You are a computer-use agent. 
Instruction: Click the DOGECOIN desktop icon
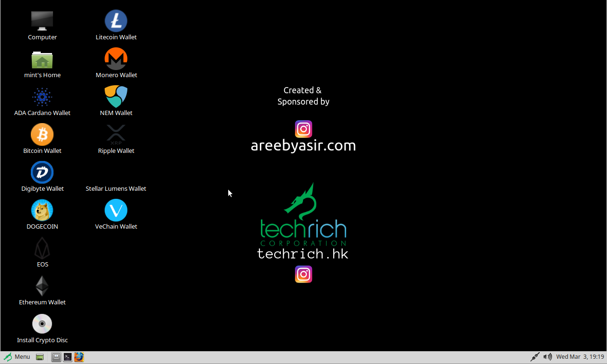(x=42, y=210)
